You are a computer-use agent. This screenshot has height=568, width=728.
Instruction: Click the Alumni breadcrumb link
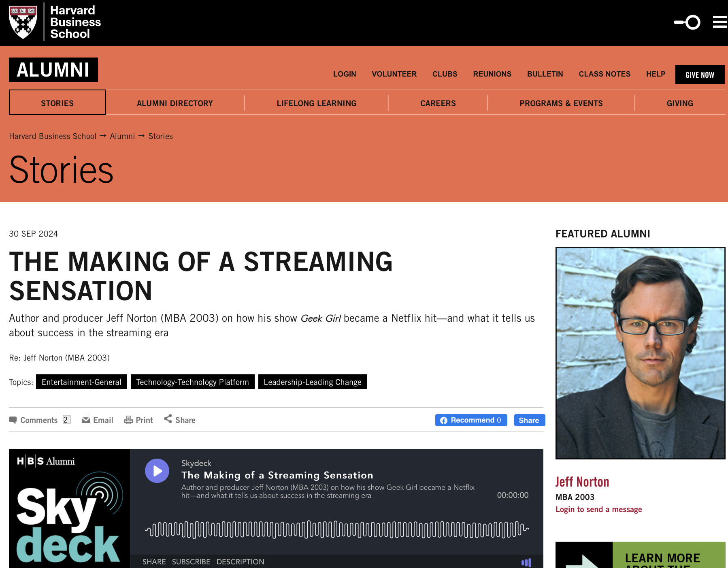click(122, 136)
